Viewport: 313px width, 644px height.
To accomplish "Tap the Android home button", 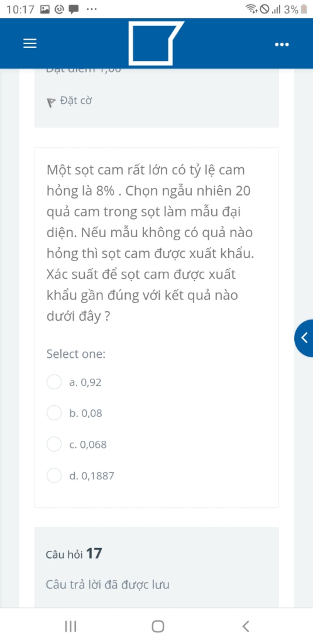I will [158, 626].
